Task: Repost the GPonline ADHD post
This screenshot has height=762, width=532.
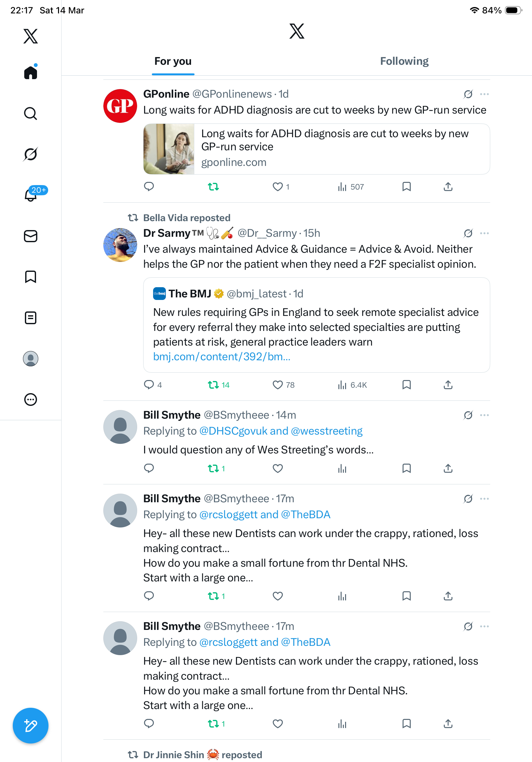Action: (213, 187)
